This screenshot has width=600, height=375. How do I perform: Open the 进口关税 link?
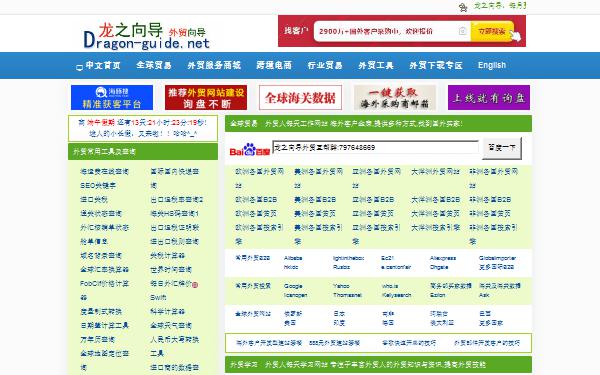click(x=94, y=199)
